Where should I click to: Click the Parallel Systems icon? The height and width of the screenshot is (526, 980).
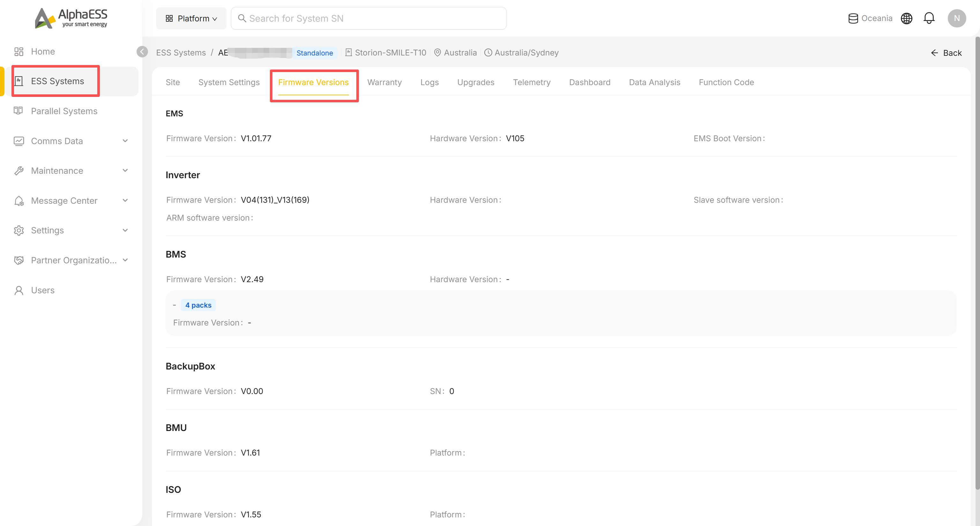[18, 111]
